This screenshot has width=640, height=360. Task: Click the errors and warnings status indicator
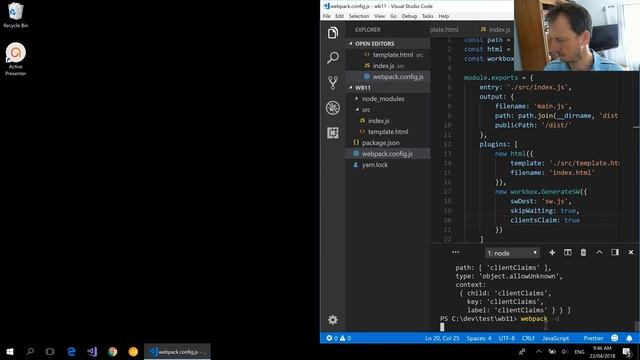338,338
